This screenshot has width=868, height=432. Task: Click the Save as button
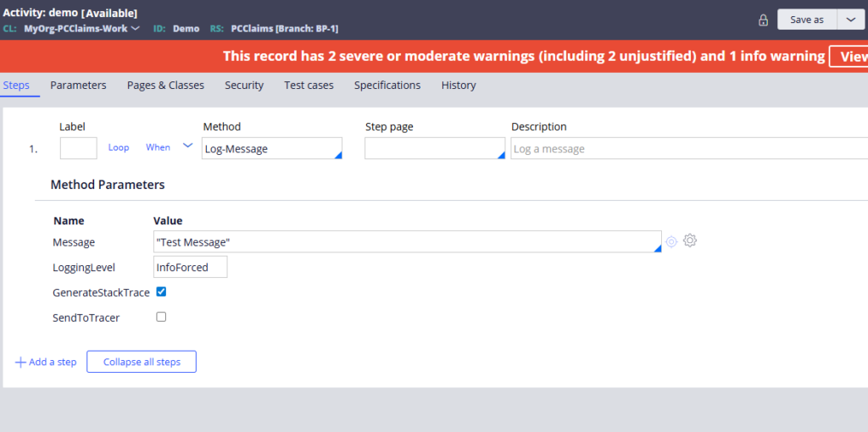807,19
